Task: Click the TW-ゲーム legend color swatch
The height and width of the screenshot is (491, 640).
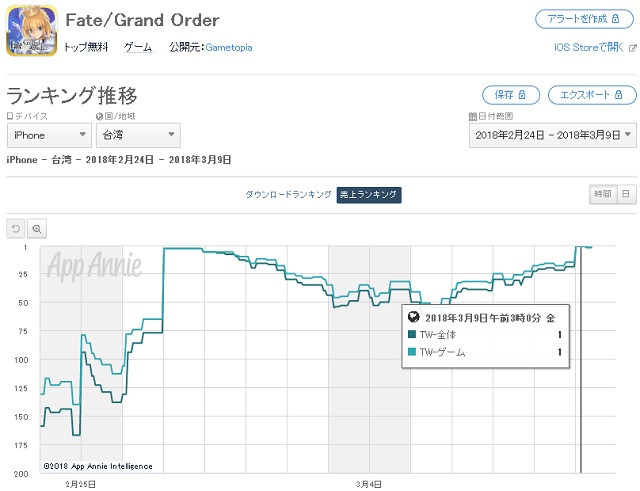Action: pos(413,352)
